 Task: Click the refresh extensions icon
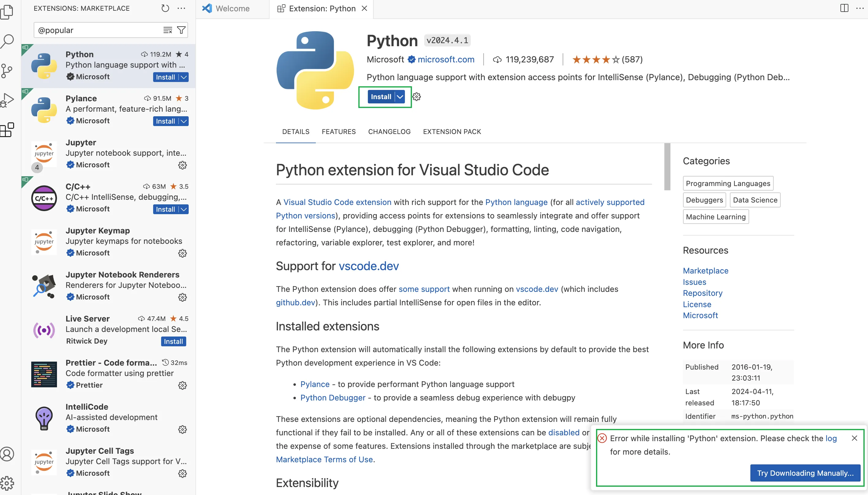tap(165, 8)
